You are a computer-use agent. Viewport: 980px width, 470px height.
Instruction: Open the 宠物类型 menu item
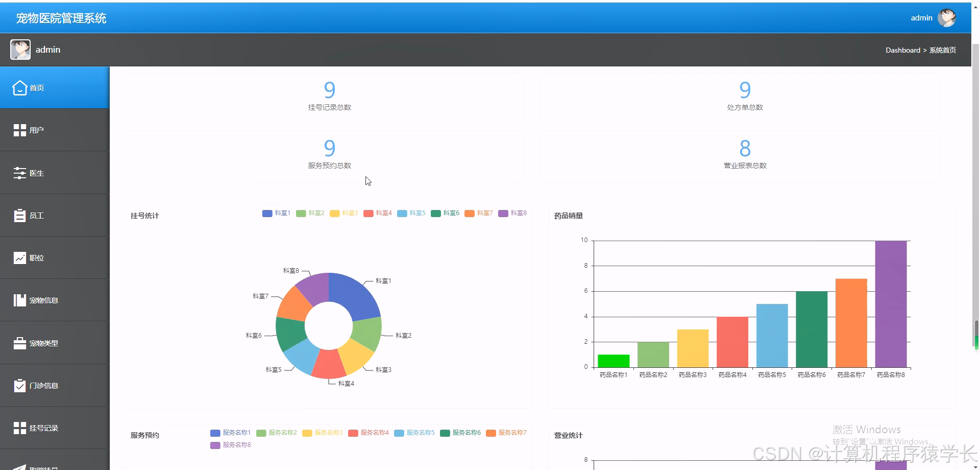click(x=55, y=343)
